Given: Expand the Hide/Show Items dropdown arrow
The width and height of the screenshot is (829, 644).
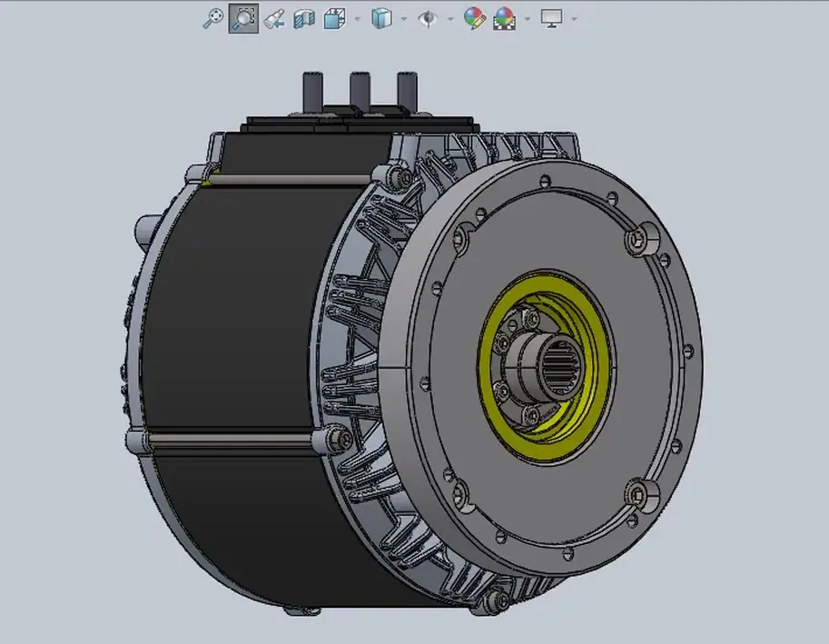Looking at the screenshot, I should click(450, 19).
